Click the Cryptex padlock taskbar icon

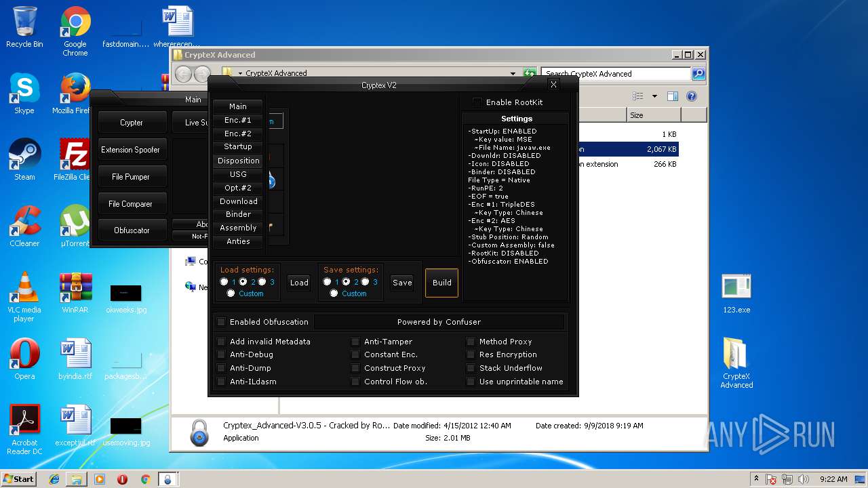click(x=167, y=479)
